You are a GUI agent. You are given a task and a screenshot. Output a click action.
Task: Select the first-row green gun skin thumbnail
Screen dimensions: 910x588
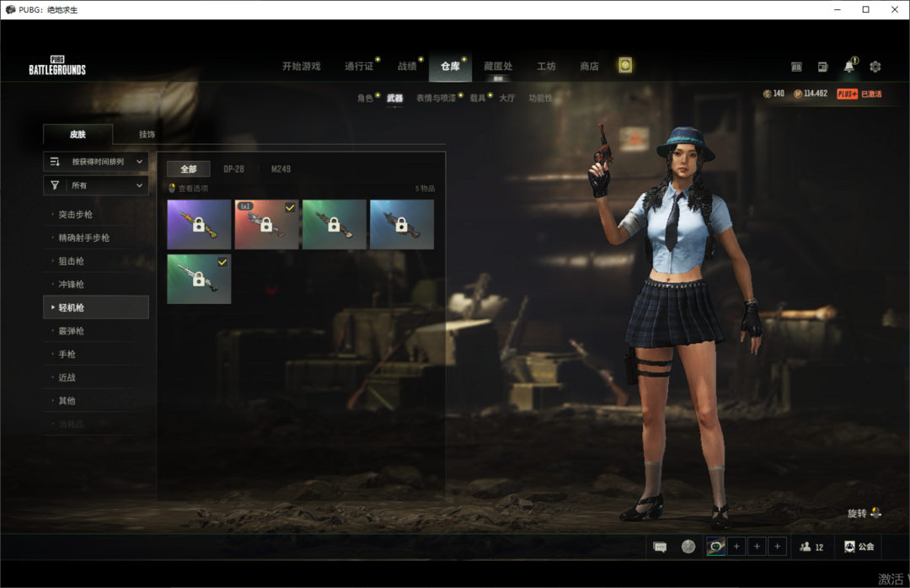pyautogui.click(x=335, y=225)
